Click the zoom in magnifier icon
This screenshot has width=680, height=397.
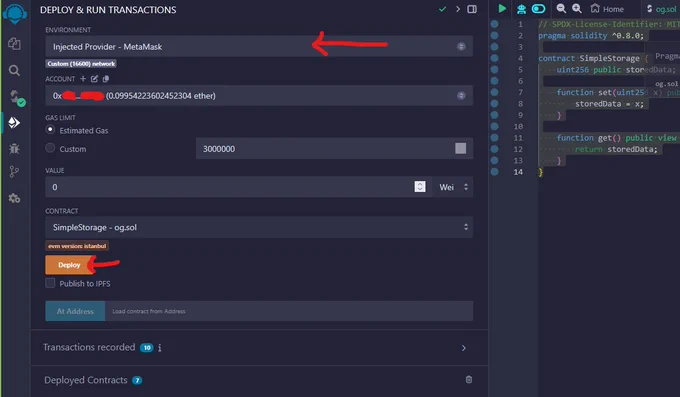tap(577, 8)
